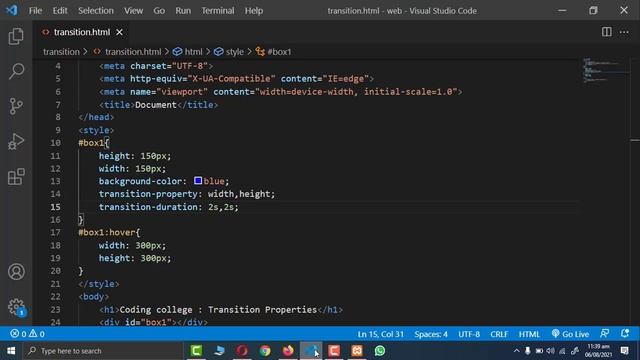Open the View menu

[133, 11]
